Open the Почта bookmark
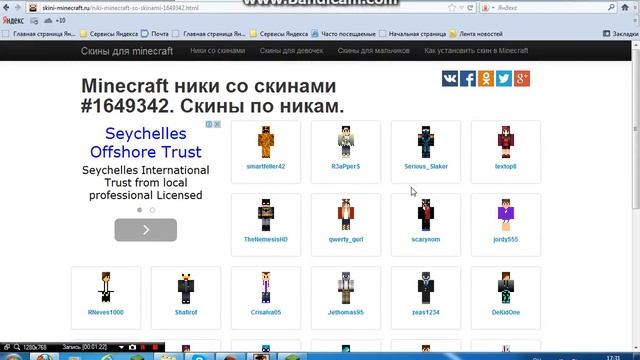 tap(155, 33)
